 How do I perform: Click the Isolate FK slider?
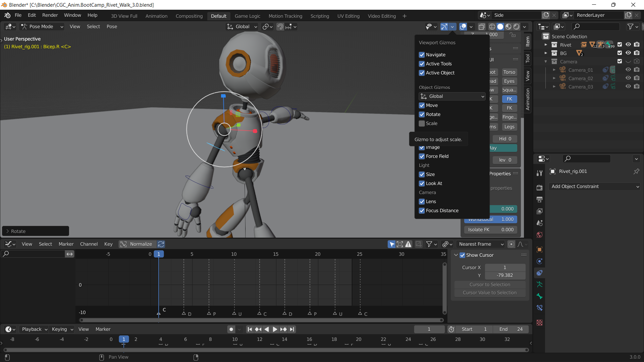[x=490, y=230]
